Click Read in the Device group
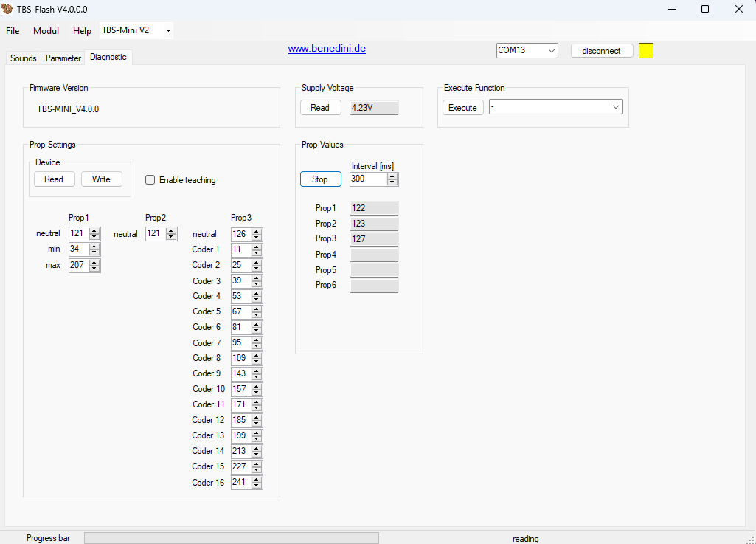Screen dimensions: 756x544 click(54, 179)
